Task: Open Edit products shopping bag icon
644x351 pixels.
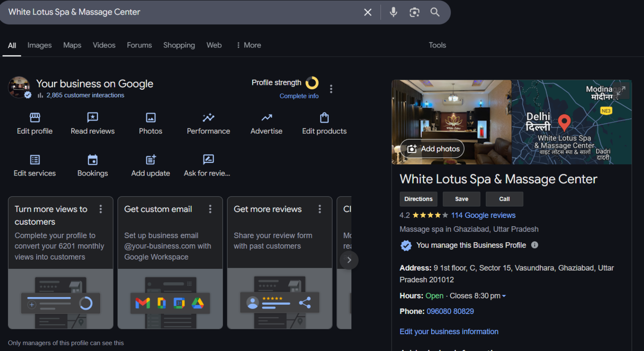Action: pos(324,118)
